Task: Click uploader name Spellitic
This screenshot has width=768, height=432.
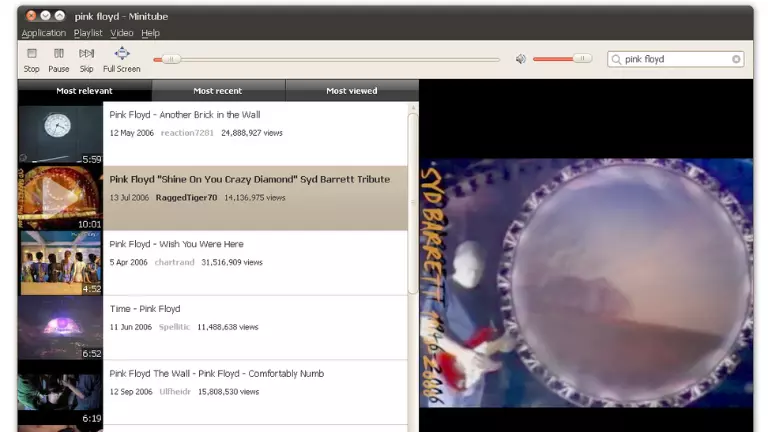Action: 174,327
